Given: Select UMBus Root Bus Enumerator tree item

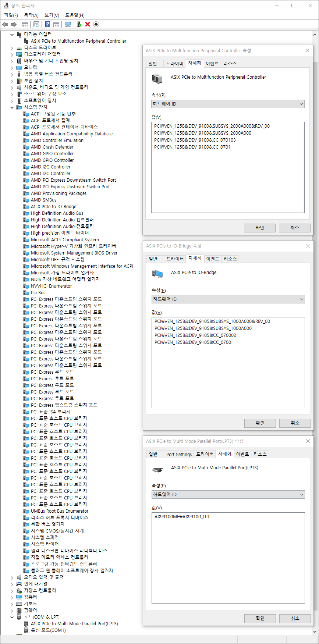Looking at the screenshot, I should 60,511.
